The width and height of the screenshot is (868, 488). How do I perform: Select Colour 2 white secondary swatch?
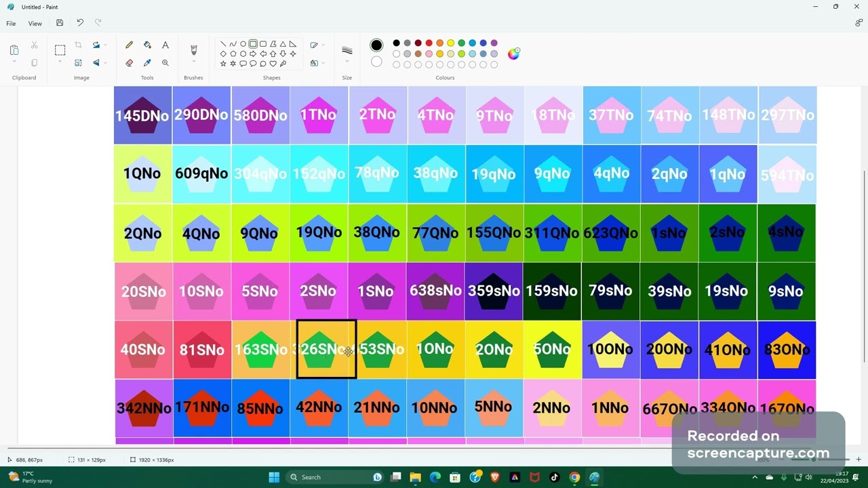pyautogui.click(x=376, y=62)
